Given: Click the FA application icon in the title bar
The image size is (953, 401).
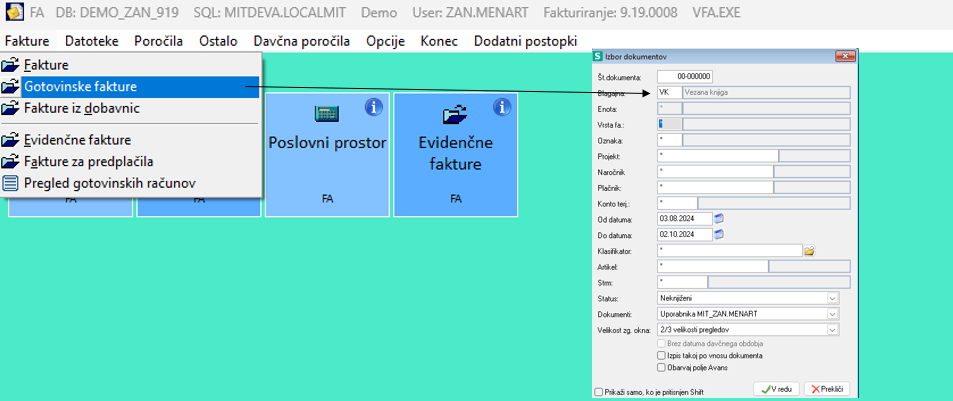Looking at the screenshot, I should (15, 12).
